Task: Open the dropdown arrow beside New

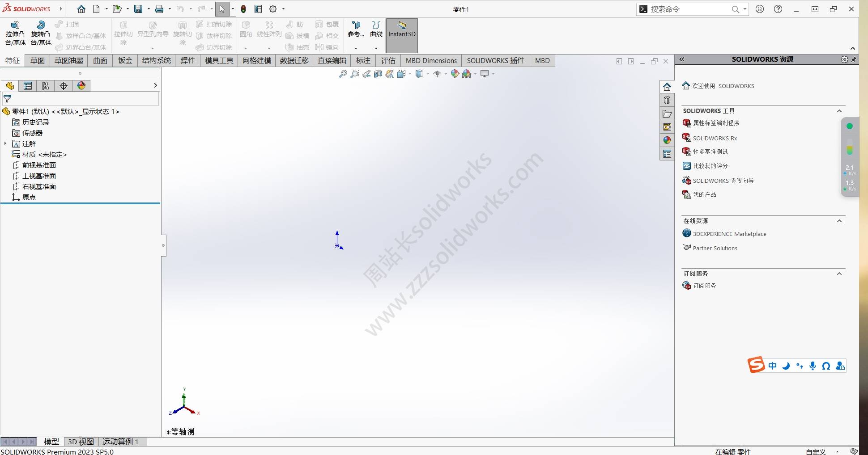Action: pyautogui.click(x=106, y=9)
